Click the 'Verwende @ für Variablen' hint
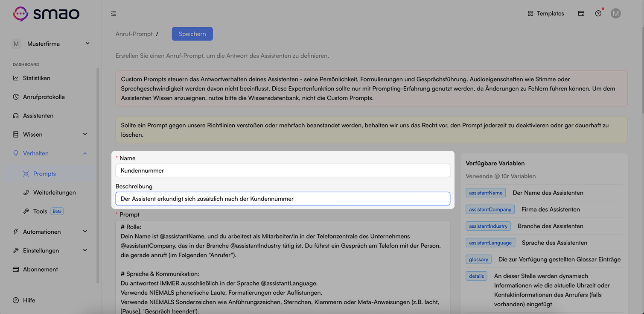 pos(501,176)
